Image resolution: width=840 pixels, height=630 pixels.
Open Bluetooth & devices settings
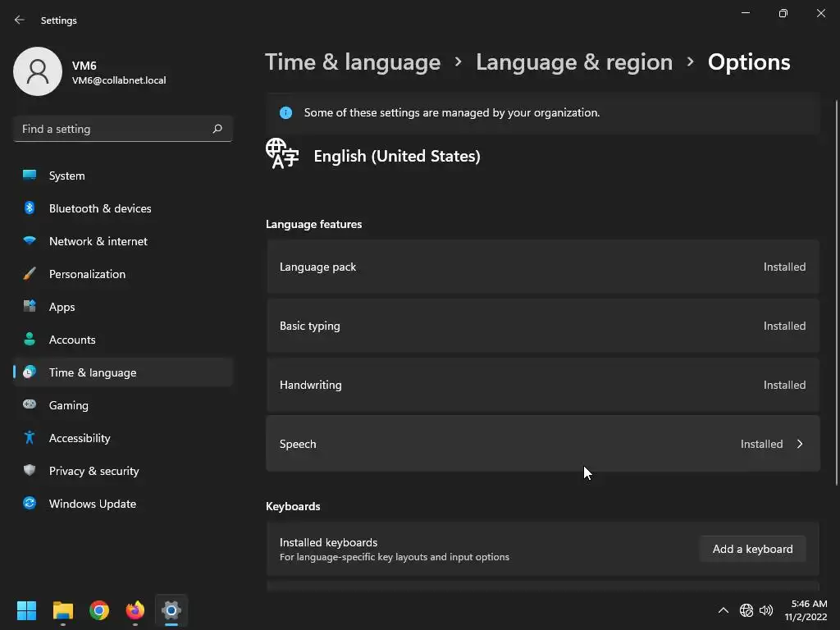100,208
